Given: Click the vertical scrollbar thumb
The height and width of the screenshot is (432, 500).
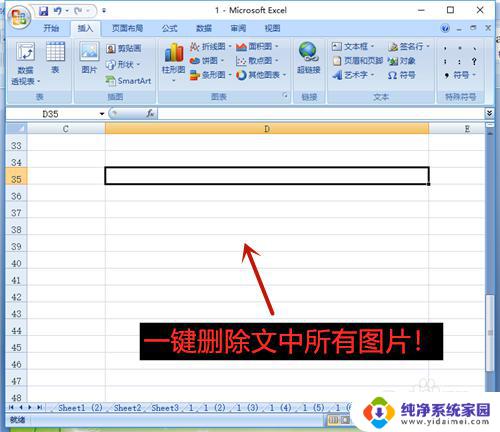Looking at the screenshot, I should coord(490,333).
